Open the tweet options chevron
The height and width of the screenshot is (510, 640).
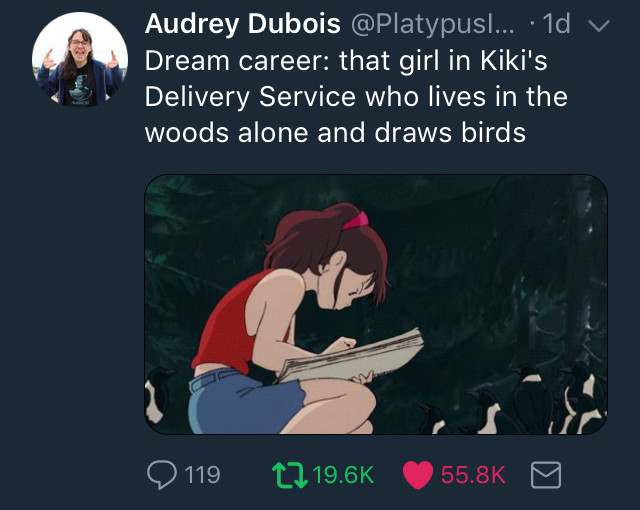point(598,25)
